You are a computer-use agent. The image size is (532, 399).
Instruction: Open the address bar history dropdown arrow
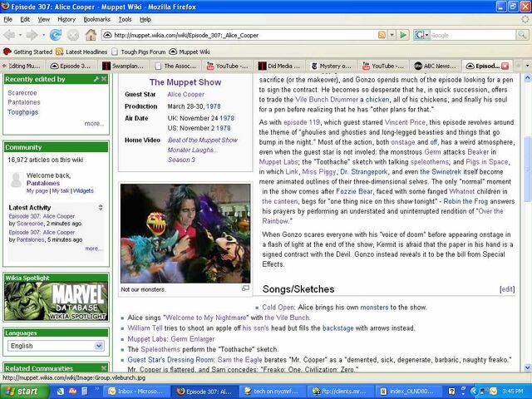click(392, 35)
